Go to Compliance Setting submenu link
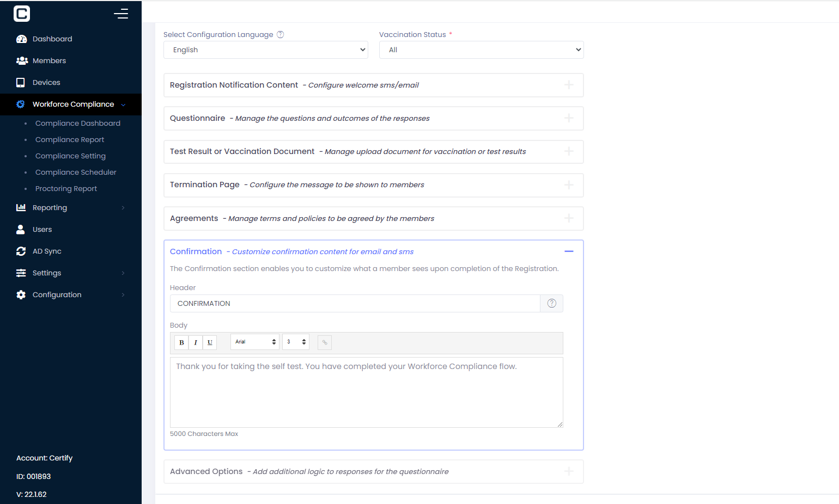 tap(70, 156)
